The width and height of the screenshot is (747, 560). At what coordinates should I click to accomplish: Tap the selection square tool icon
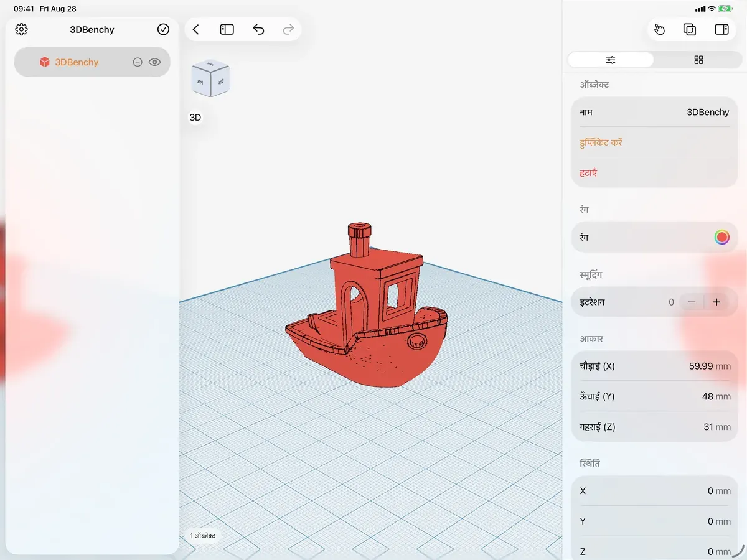tap(690, 29)
